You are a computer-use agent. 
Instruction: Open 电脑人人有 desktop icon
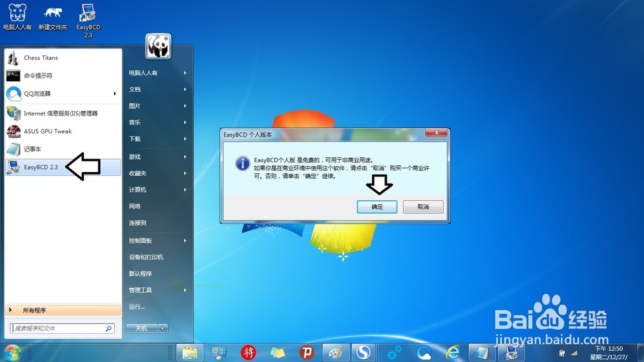pyautogui.click(x=17, y=17)
